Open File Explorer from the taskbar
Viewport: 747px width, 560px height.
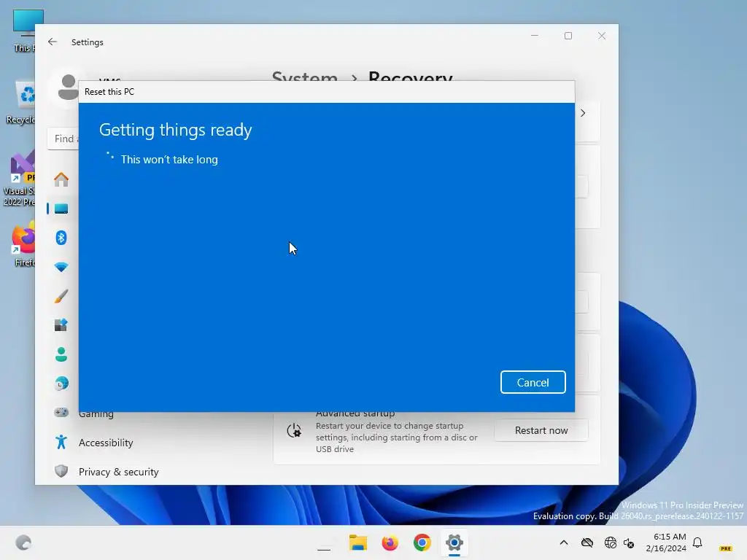(x=357, y=542)
